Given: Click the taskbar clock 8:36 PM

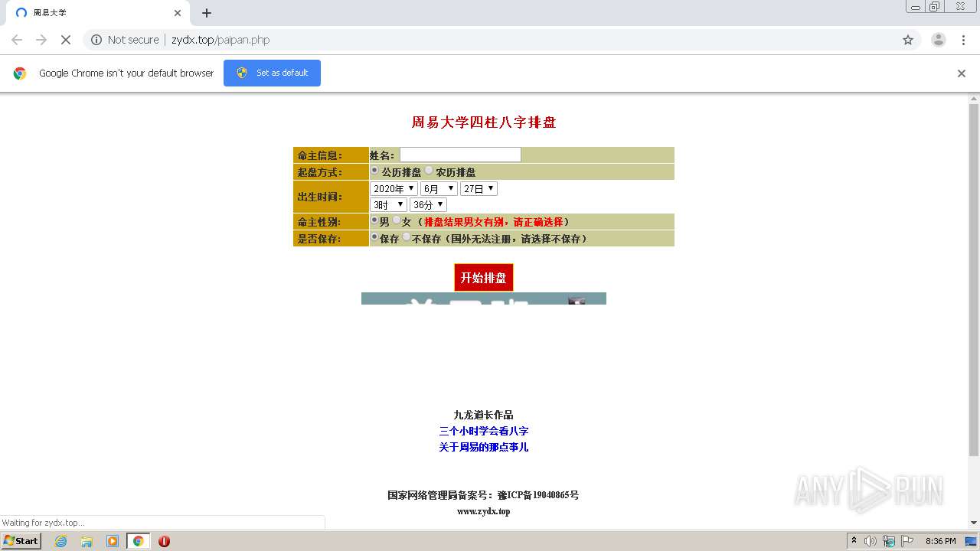Looking at the screenshot, I should (940, 541).
